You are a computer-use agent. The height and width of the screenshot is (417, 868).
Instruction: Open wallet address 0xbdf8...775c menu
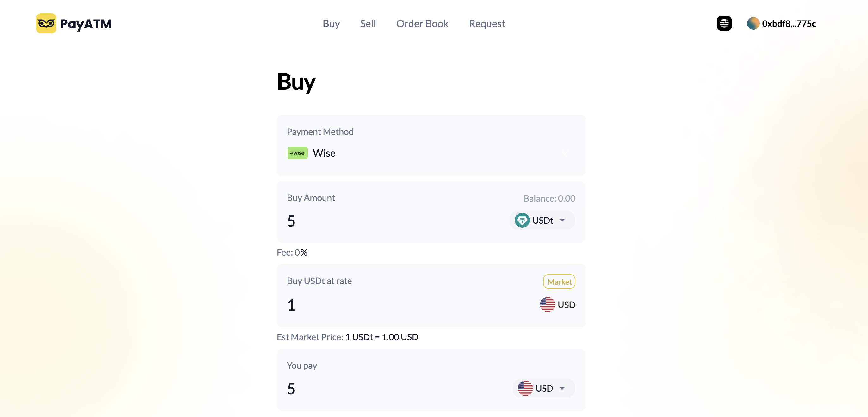(x=789, y=24)
